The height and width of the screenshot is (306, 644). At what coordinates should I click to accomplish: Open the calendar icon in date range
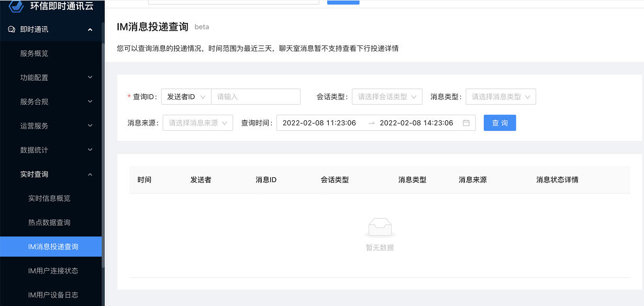466,123
